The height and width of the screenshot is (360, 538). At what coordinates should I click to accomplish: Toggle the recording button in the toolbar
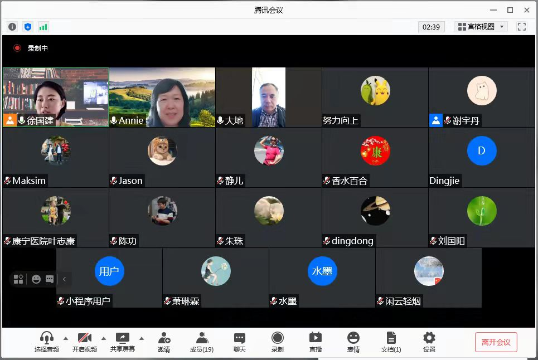pyautogui.click(x=277, y=338)
